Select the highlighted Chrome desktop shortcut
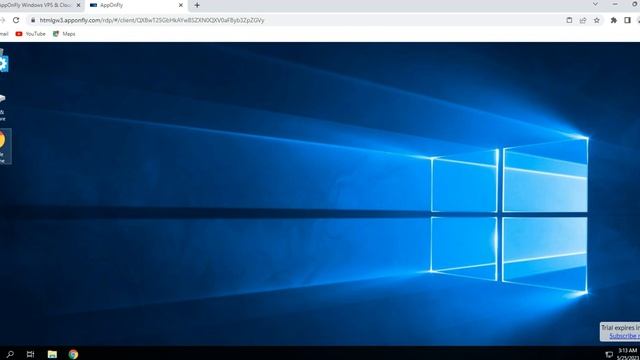Viewport: 640px width, 360px height. click(x=5, y=146)
